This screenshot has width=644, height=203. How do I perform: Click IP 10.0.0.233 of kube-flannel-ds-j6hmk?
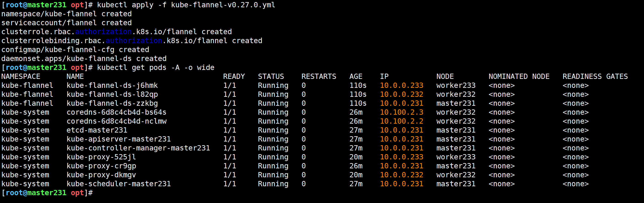402,86
